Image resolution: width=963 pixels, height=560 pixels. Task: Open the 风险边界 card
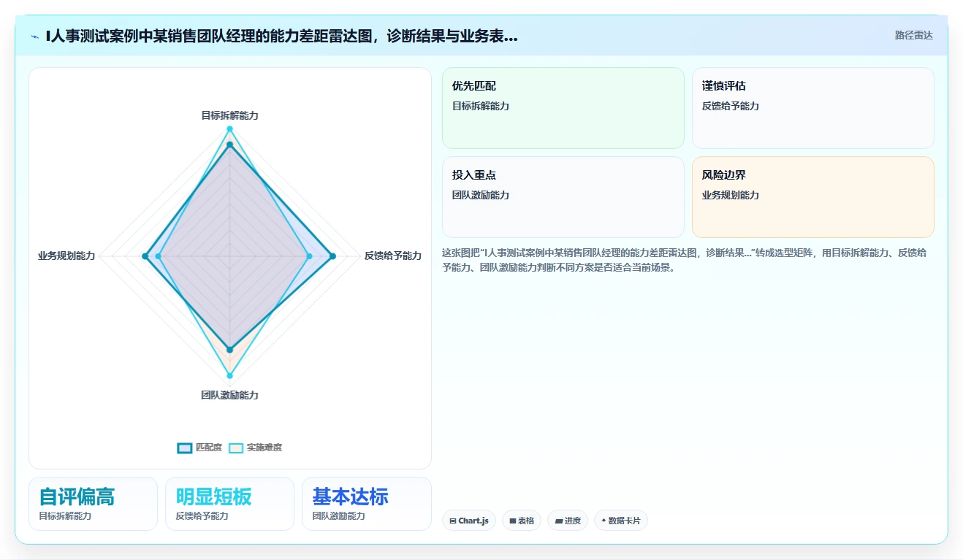tap(813, 197)
